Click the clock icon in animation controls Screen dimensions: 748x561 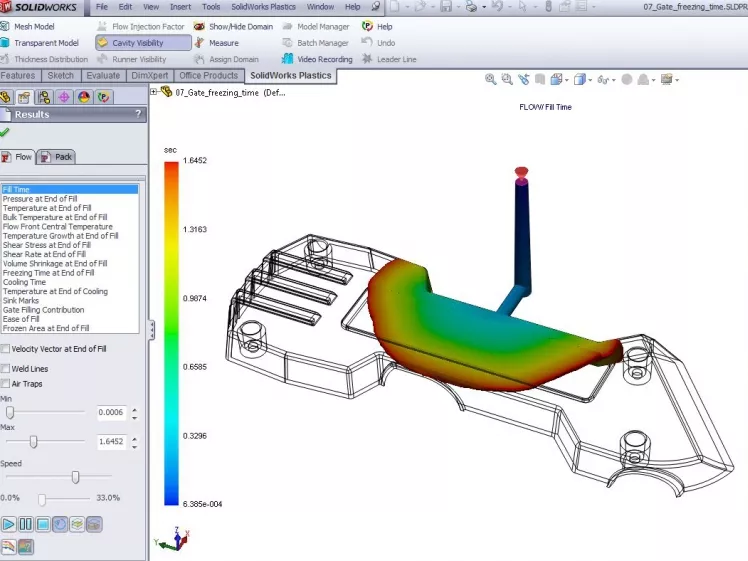pyautogui.click(x=60, y=524)
